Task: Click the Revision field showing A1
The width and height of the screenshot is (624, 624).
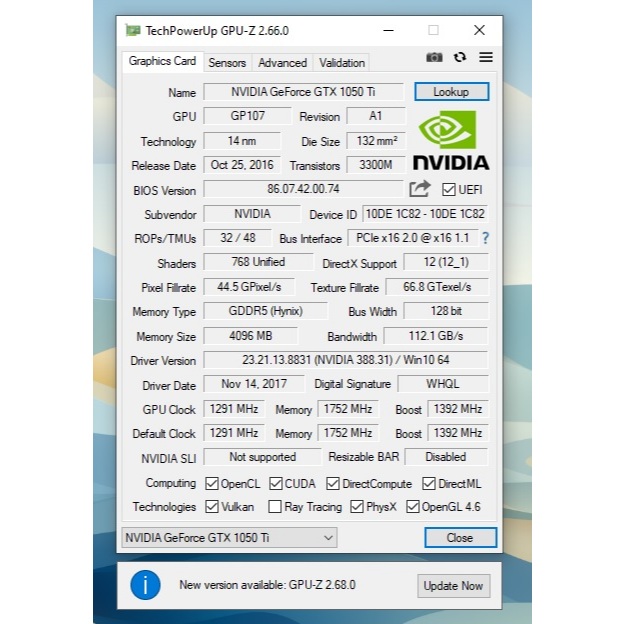Action: pyautogui.click(x=376, y=116)
